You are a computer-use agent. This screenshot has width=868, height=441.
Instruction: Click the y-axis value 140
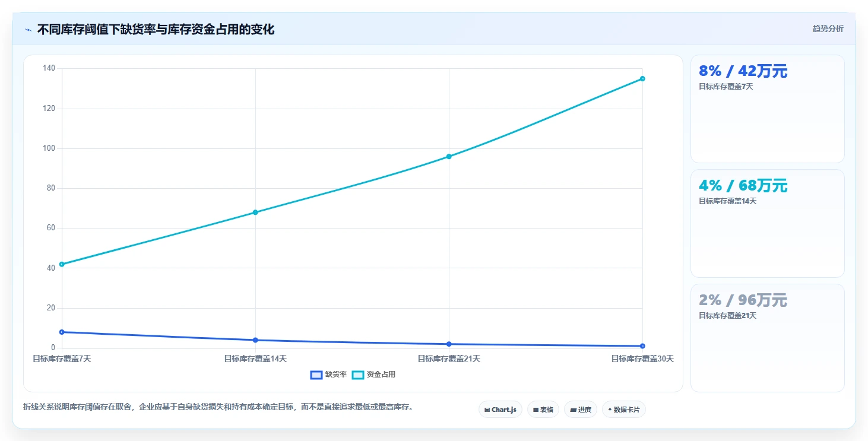49,68
